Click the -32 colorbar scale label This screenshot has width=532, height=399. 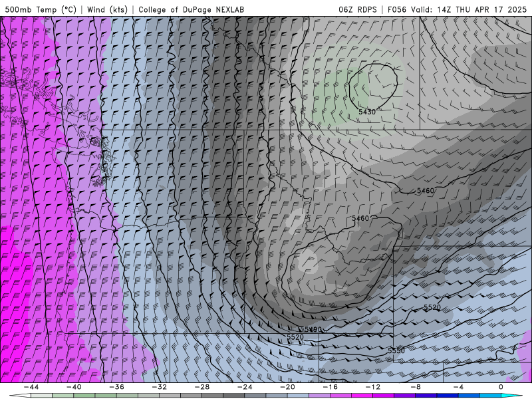click(x=159, y=387)
